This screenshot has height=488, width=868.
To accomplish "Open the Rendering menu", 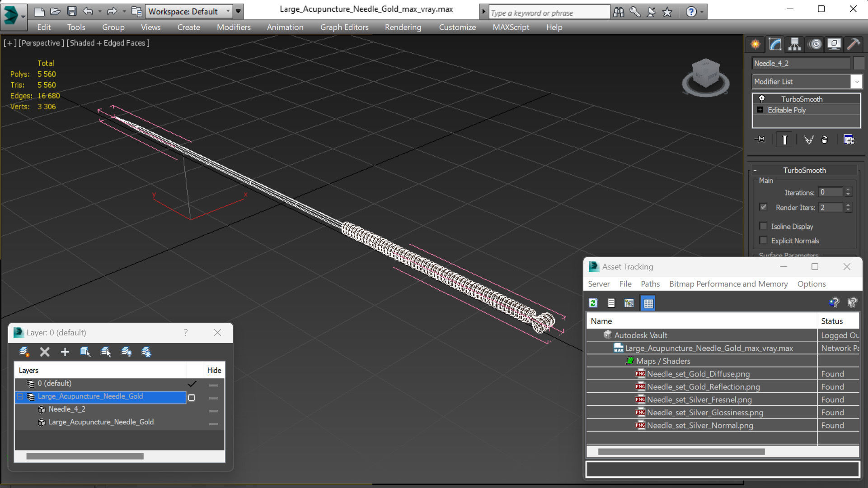I will coord(403,27).
